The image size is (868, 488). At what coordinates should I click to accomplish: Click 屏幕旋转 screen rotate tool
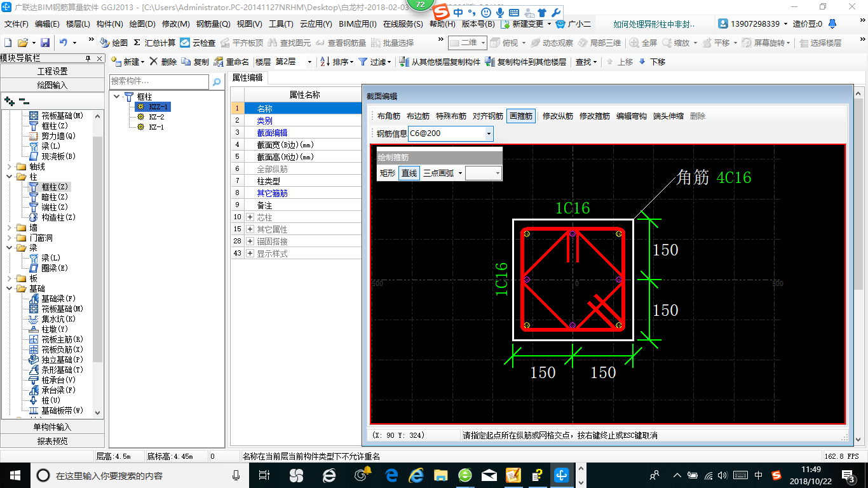pos(766,43)
